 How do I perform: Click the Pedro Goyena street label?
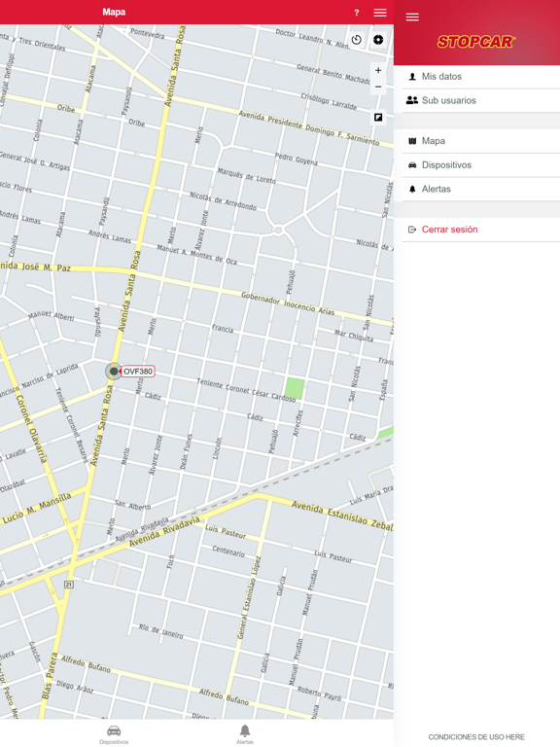[x=296, y=159]
